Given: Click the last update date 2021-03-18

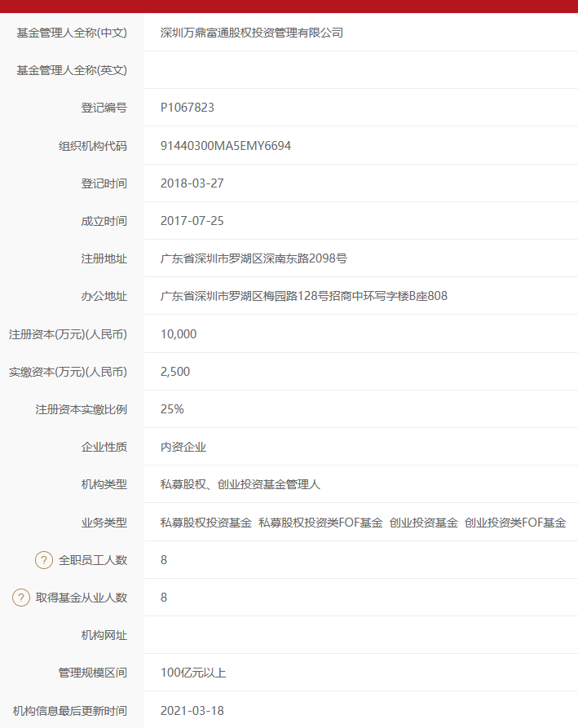Looking at the screenshot, I should point(192,710).
